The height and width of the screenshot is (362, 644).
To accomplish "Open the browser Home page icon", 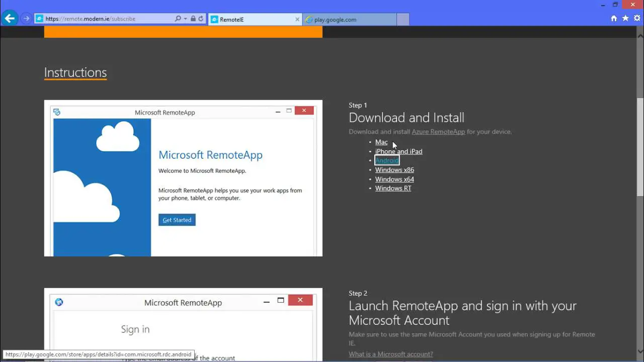I will (613, 17).
